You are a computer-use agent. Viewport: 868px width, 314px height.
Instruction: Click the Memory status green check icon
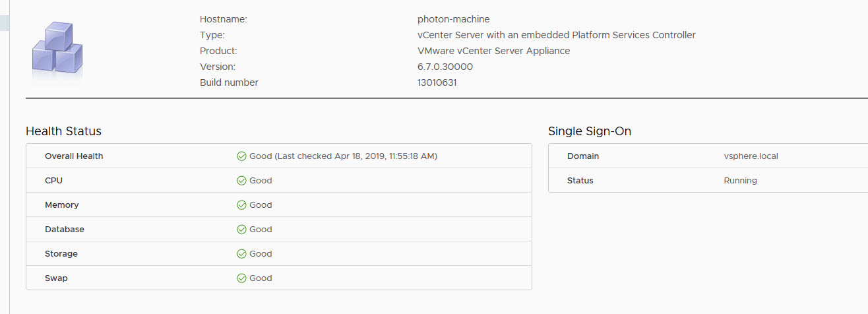(241, 205)
